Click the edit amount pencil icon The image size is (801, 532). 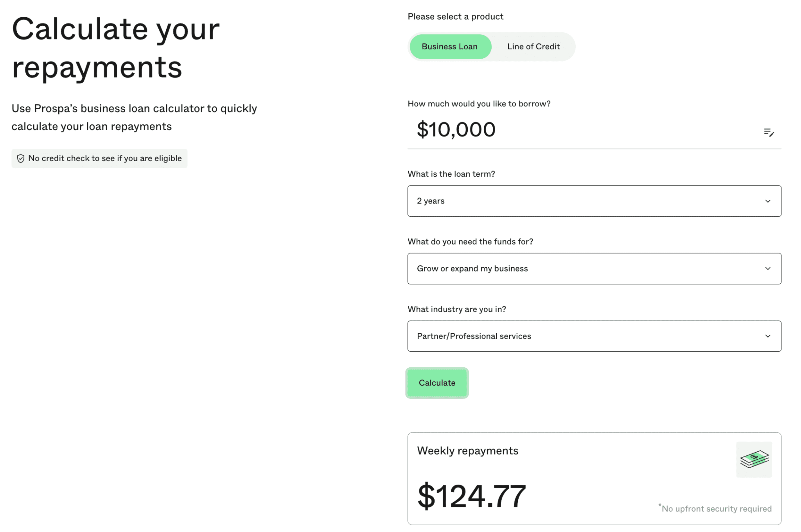769,132
